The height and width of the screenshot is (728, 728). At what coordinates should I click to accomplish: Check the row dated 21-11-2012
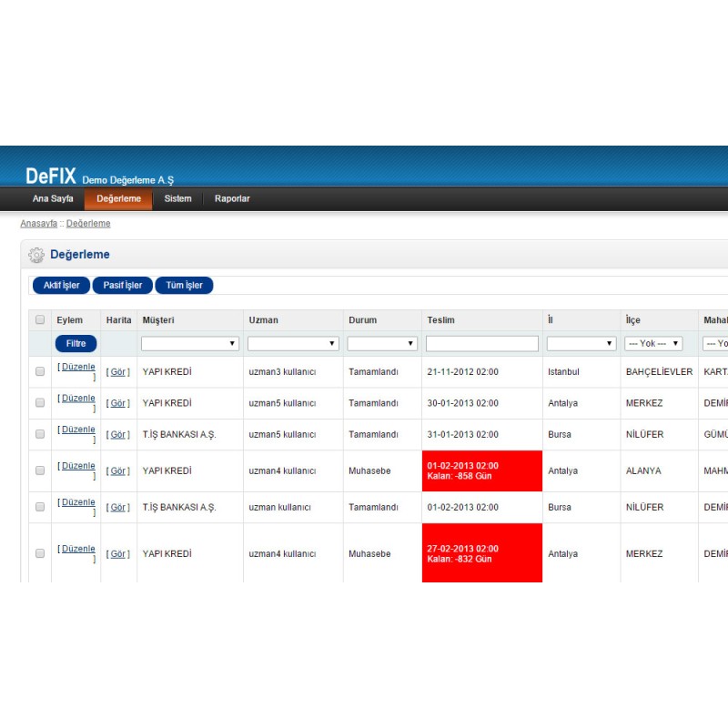click(x=40, y=371)
